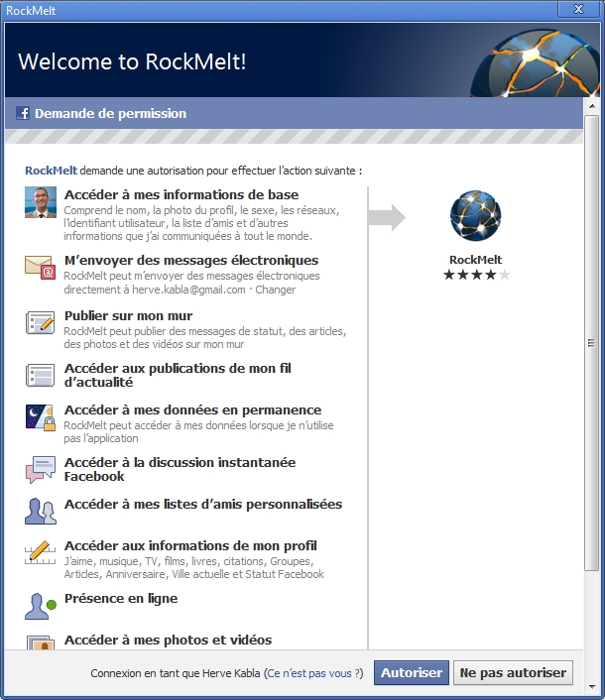605x700 pixels.
Task: Click the Ne pas autoriser button
Action: coord(513,673)
